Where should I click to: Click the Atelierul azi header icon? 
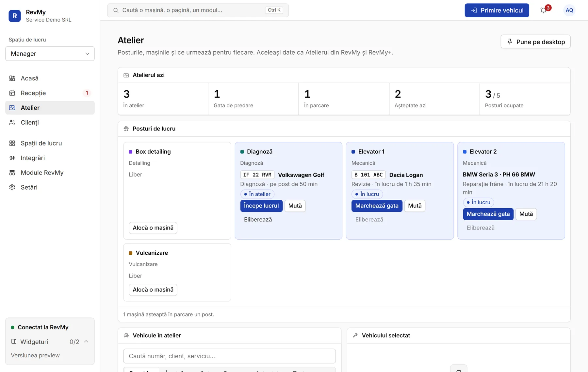[x=126, y=75]
